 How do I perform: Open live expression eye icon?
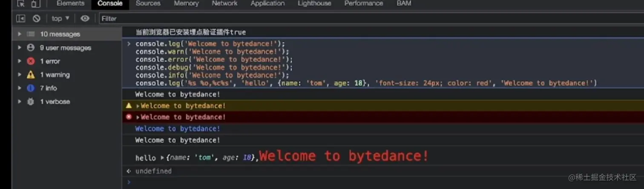pos(85,18)
